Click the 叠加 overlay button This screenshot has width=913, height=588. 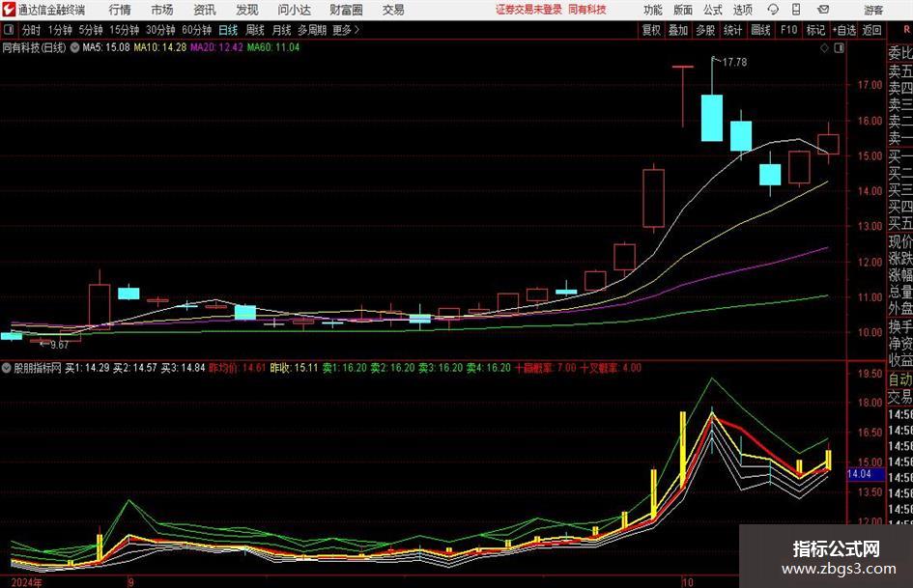tap(678, 30)
